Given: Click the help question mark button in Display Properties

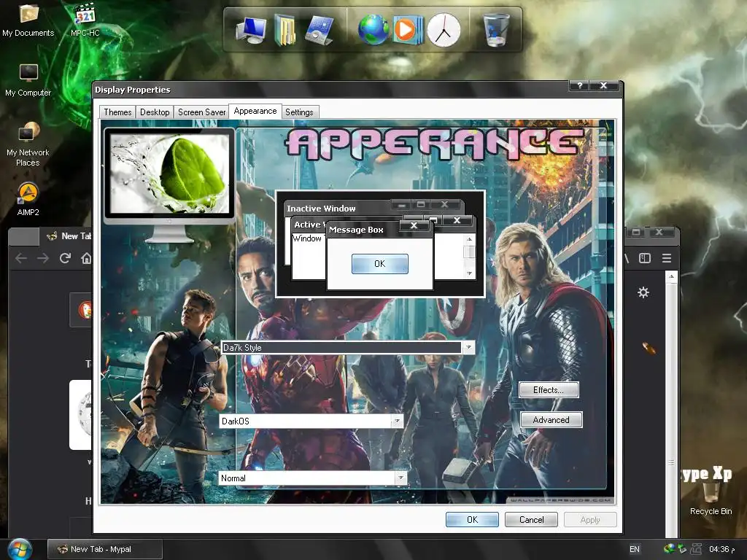Looking at the screenshot, I should pos(579,85).
